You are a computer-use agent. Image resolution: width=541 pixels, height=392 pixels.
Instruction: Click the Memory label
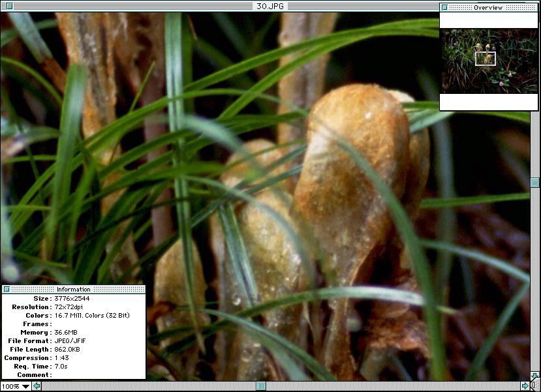tap(36, 333)
